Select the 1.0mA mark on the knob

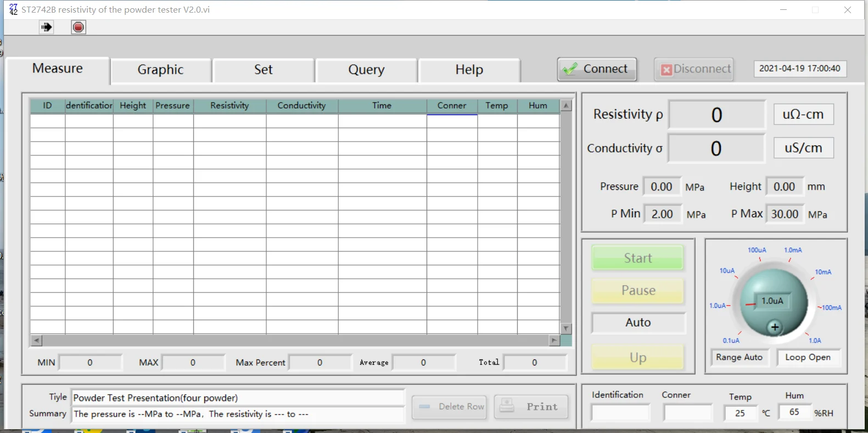(x=793, y=250)
